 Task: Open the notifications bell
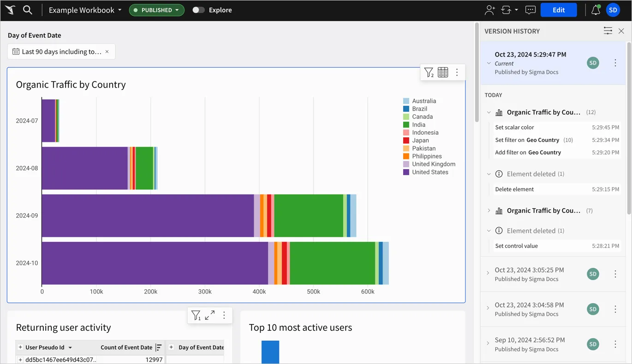coord(596,10)
